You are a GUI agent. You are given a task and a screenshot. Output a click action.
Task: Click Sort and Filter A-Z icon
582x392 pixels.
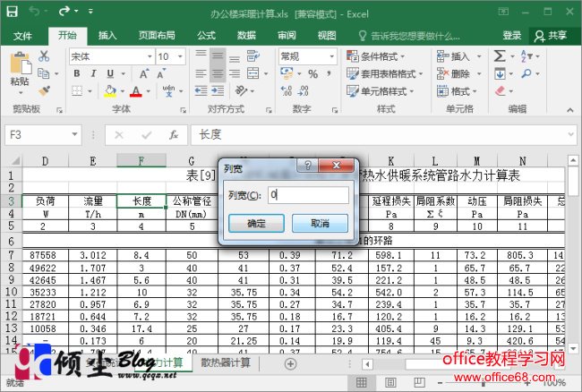click(x=526, y=56)
